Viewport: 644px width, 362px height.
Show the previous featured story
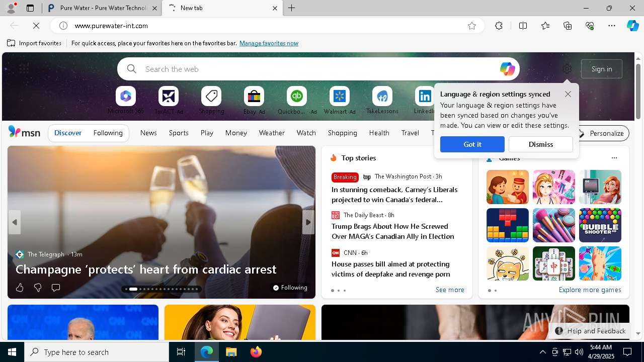15,222
